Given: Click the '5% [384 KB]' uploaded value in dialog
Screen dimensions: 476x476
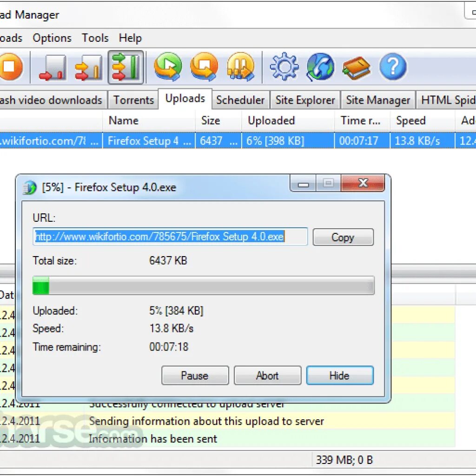Looking at the screenshot, I should click(x=176, y=311).
